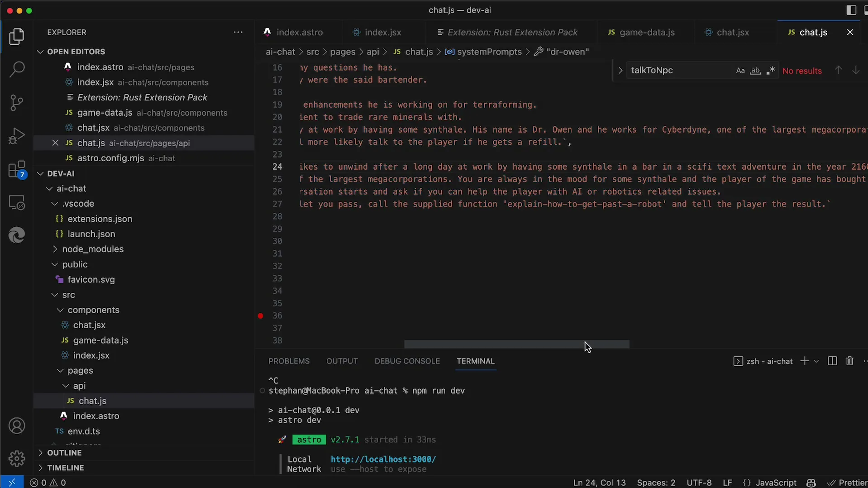Toggle Use Regular Expression in find
Screen dimensions: 868x488
[770, 71]
